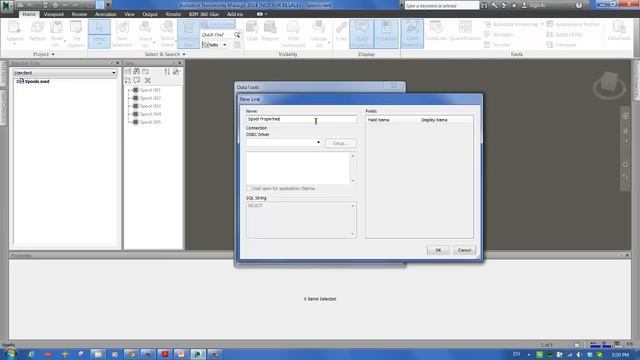This screenshot has width=640, height=360.
Task: Open the Compare tool
Action: click(561, 45)
